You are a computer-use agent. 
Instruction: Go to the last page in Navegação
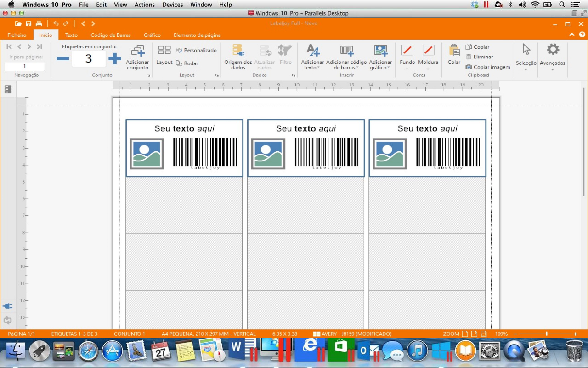(x=40, y=46)
